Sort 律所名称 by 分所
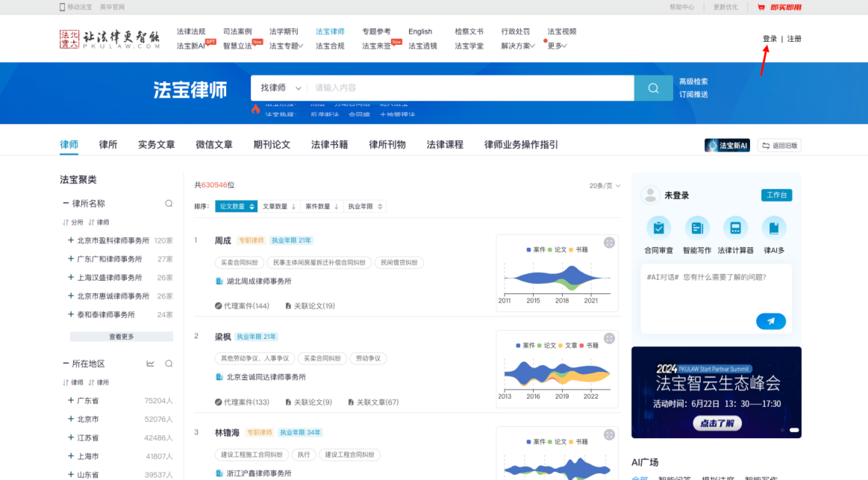The height and width of the screenshot is (480, 868). 73,222
